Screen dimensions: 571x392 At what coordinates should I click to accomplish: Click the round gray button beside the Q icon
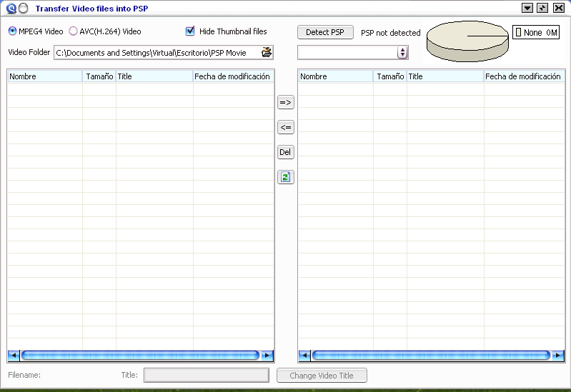pos(24,8)
